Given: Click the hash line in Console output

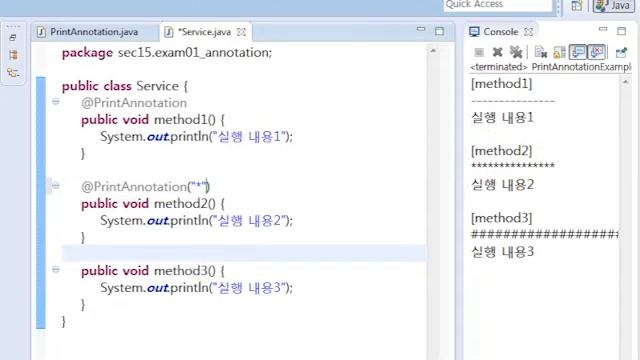Looking at the screenshot, I should (544, 234).
